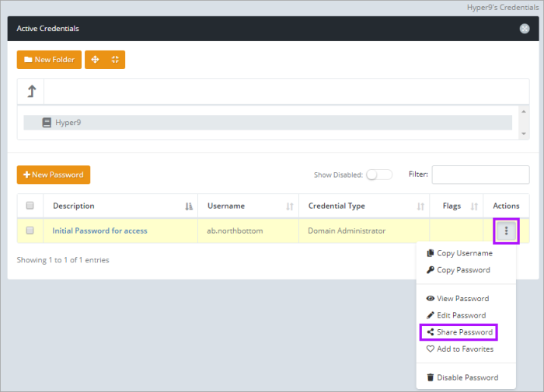
Task: Close the Active Credentials panel
Action: 525,29
